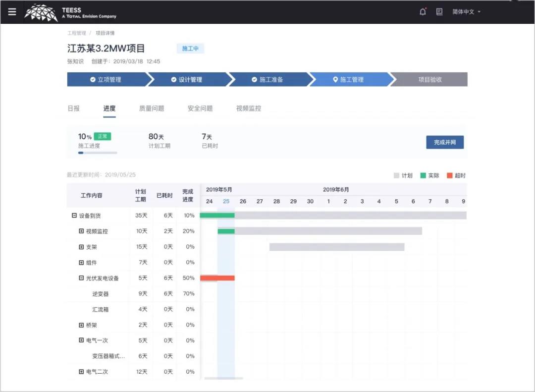
Task: Switch to the 日报 tab
Action: pyautogui.click(x=73, y=109)
